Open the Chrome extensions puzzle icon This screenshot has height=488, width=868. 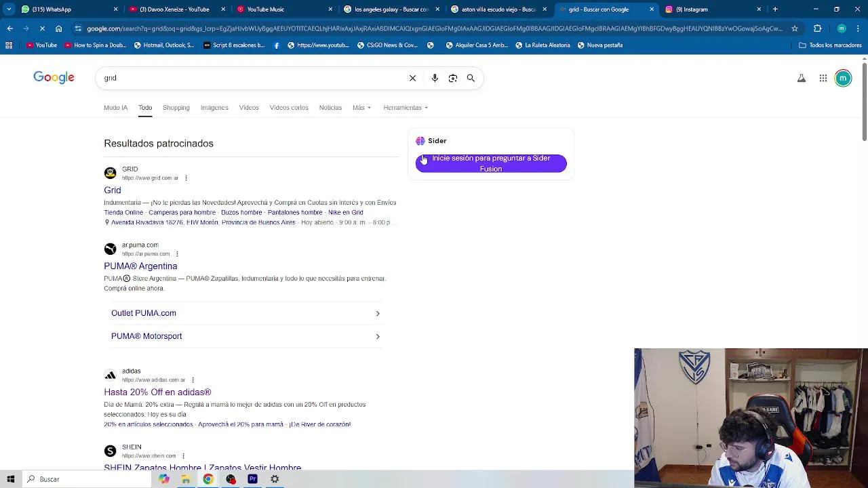pos(817,28)
